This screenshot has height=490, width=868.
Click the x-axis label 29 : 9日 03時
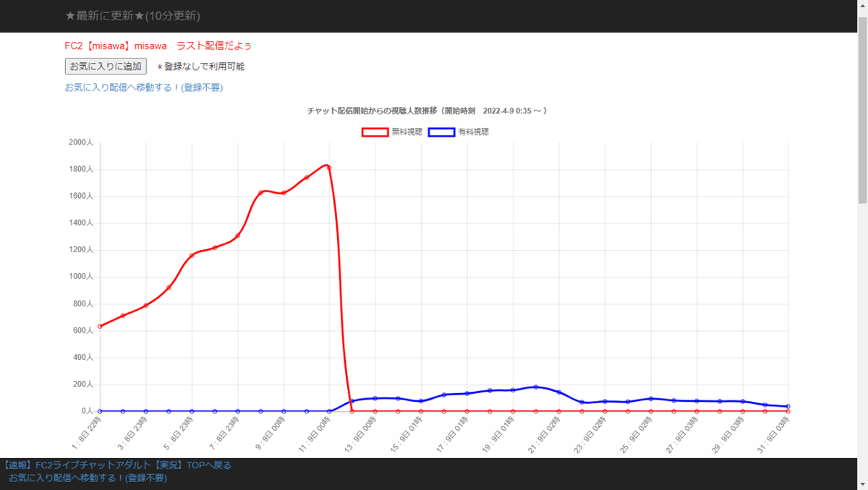pos(728,433)
